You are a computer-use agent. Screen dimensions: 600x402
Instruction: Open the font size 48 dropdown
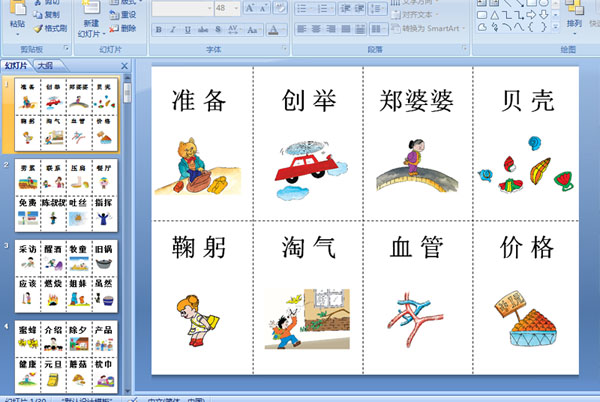tap(236, 8)
